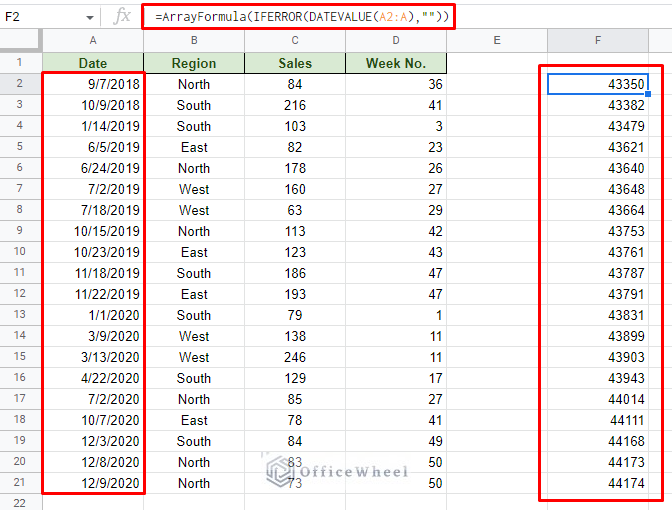Select cell with date 1/1/2020
Image resolution: width=672 pixels, height=510 pixels.
[x=93, y=315]
